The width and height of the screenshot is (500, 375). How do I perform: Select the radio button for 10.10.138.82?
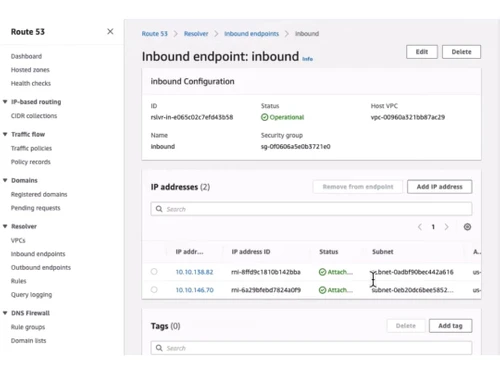click(x=154, y=272)
